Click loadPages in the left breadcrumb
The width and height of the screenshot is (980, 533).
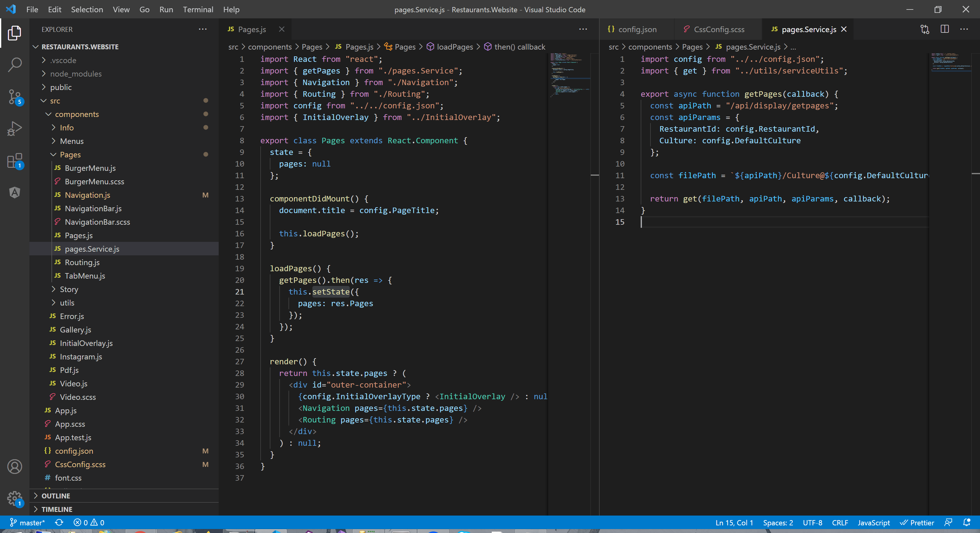(x=454, y=47)
